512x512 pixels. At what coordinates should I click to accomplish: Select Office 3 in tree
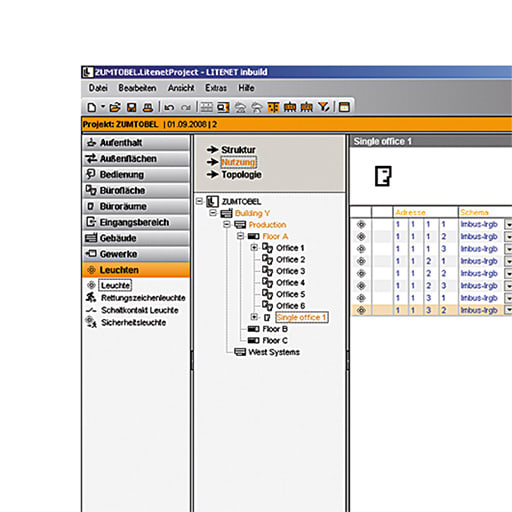click(x=291, y=271)
